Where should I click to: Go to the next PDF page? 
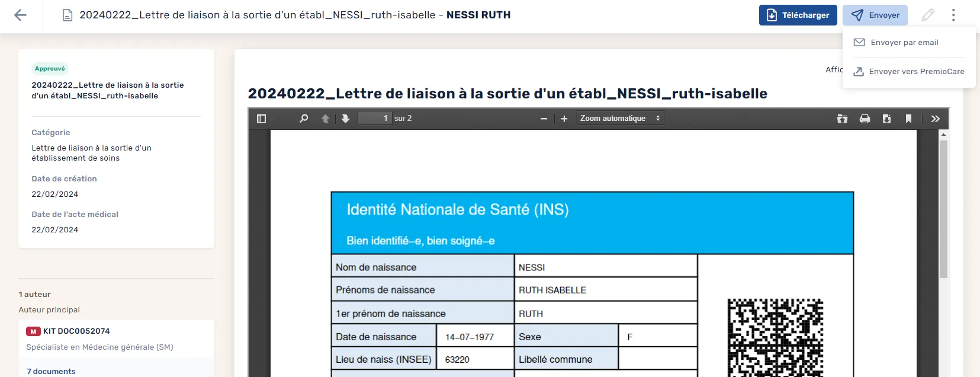(346, 119)
